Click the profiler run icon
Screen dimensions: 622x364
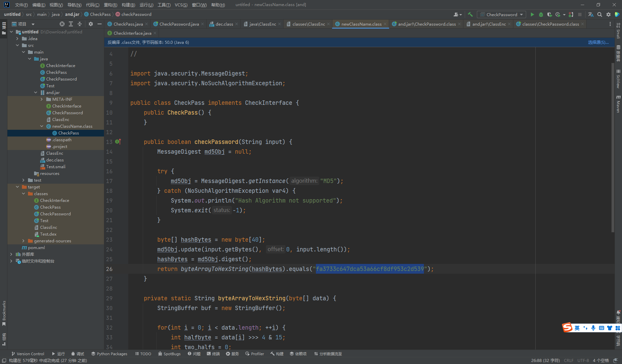[558, 14]
